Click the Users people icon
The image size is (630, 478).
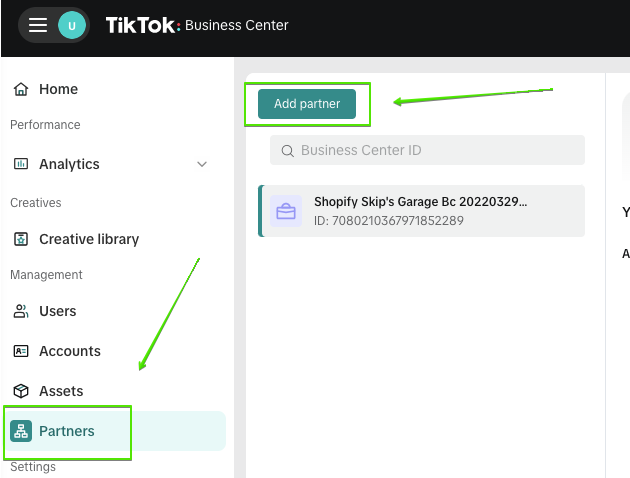tap(21, 311)
